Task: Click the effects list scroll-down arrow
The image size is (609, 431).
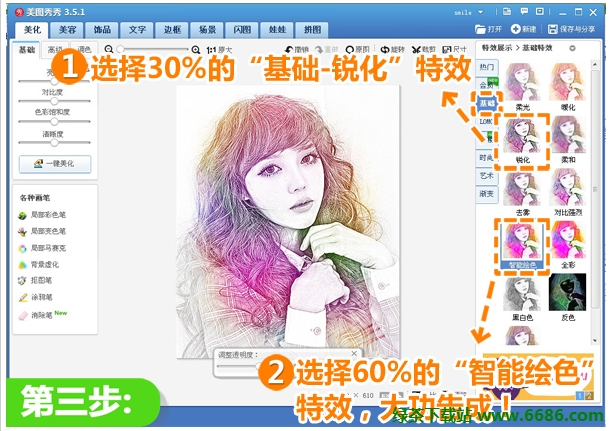Action: point(595,341)
